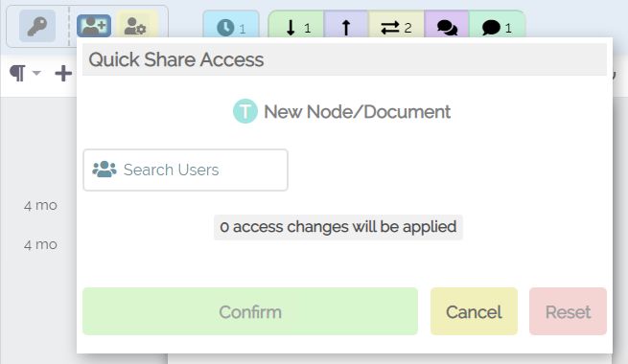Image resolution: width=628 pixels, height=364 pixels.
Task: Click the teal T document avatar
Action: pos(245,111)
